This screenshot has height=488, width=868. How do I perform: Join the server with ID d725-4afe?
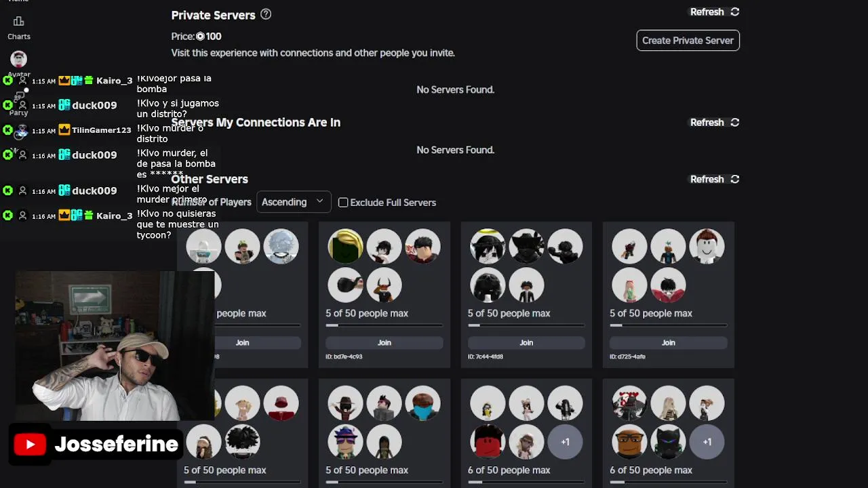pyautogui.click(x=669, y=343)
